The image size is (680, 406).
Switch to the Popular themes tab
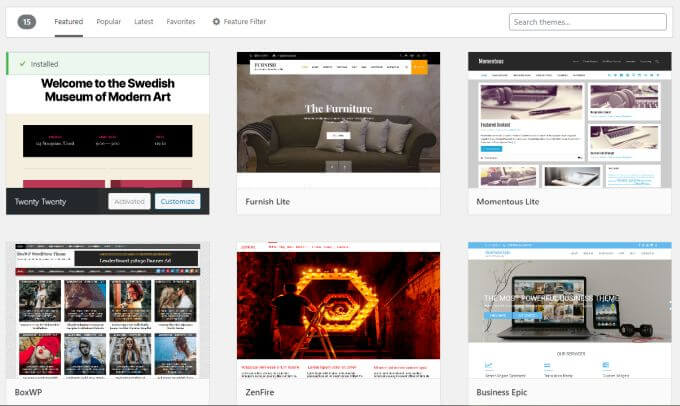[108, 22]
